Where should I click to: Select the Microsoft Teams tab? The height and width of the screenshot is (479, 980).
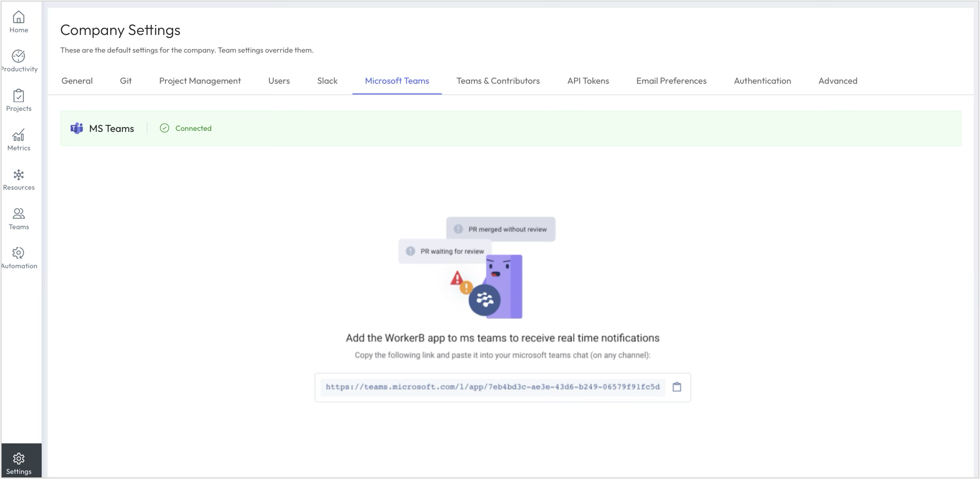[x=397, y=81]
